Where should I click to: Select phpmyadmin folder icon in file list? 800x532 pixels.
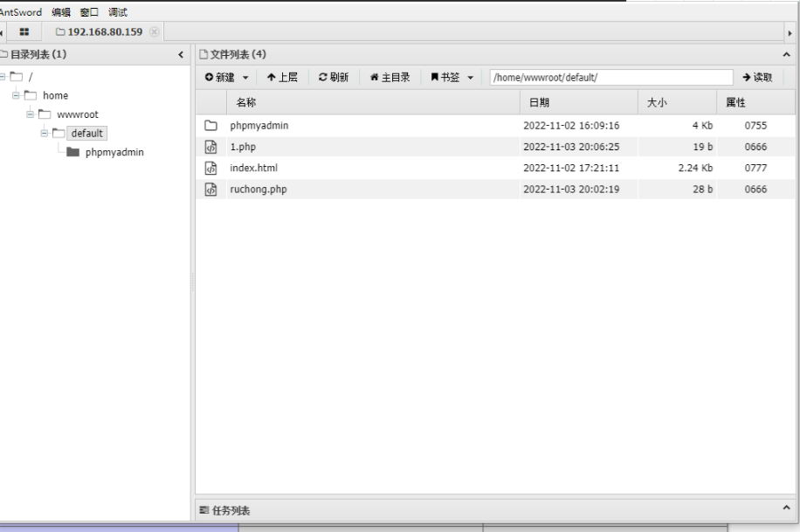210,126
